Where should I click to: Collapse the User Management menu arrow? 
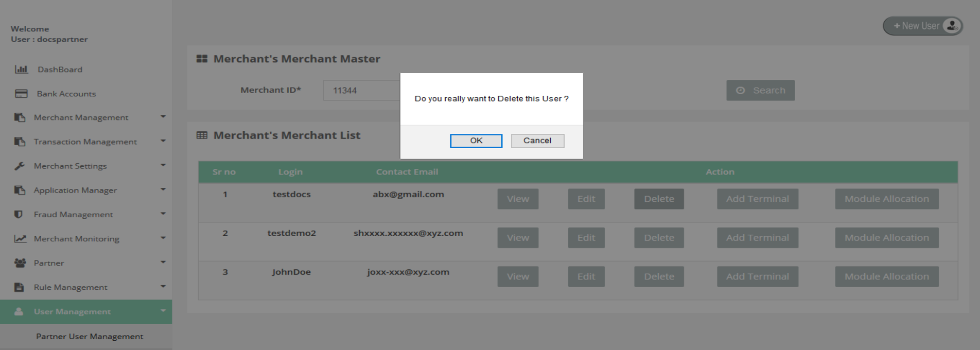coord(163,311)
